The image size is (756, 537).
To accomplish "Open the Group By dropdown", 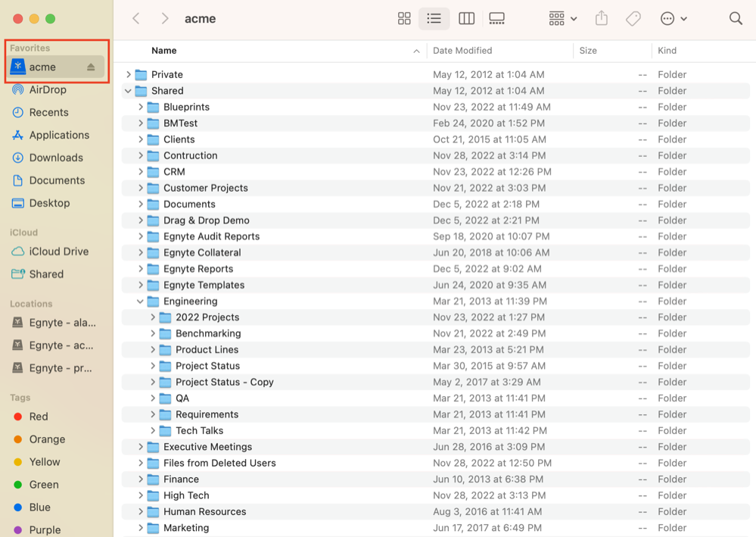I will tap(563, 19).
